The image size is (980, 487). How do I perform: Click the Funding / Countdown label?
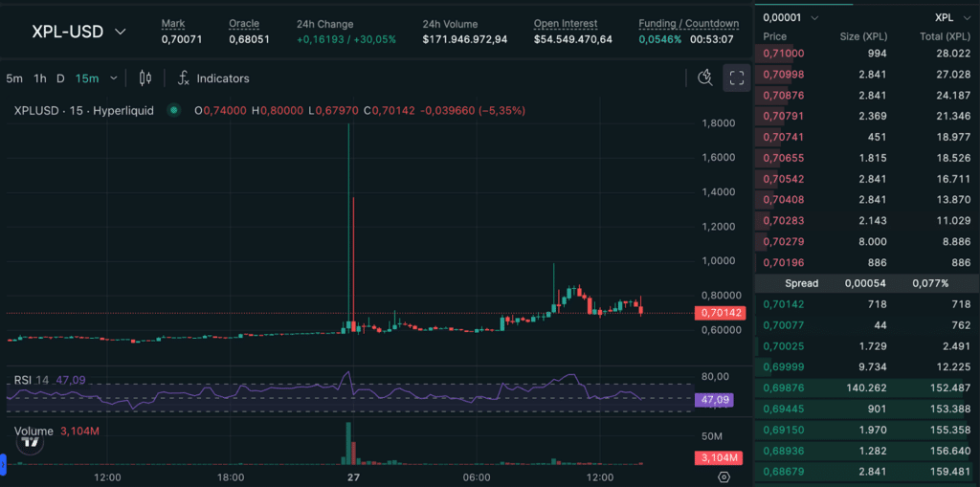click(689, 24)
